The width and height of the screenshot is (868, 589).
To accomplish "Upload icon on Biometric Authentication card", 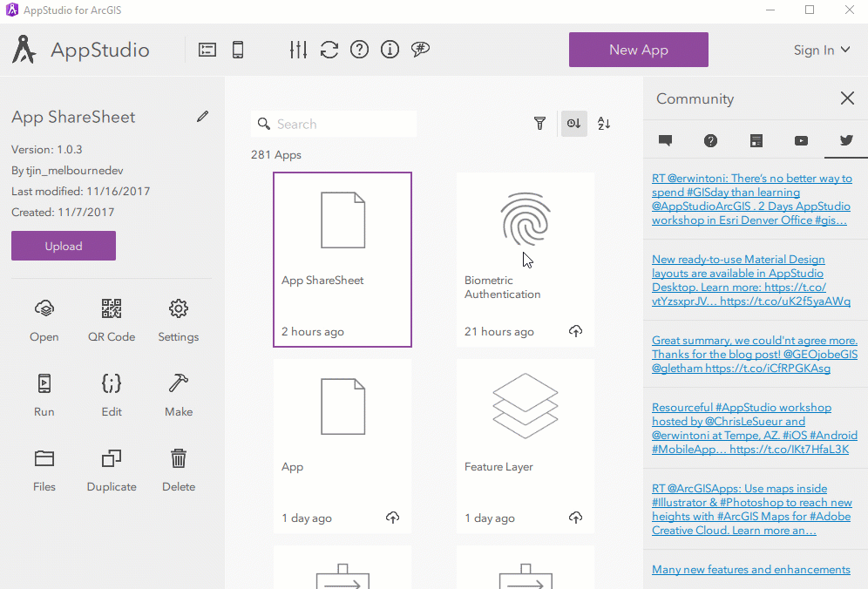I will point(576,331).
